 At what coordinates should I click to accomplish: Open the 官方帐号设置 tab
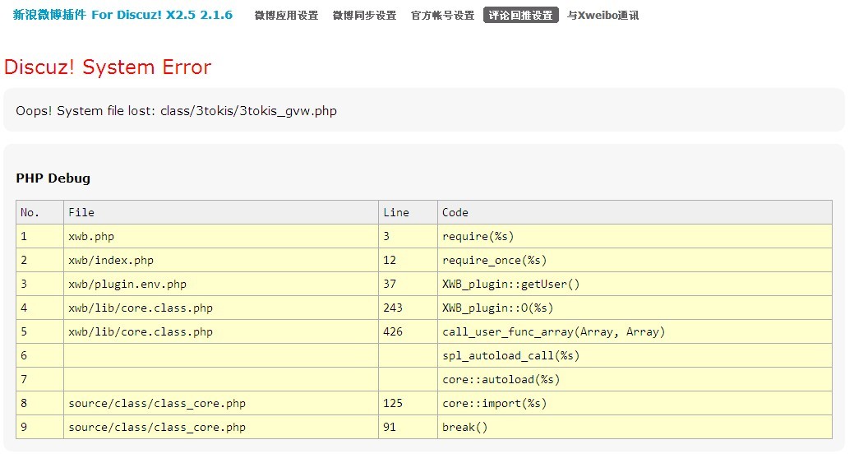pos(442,16)
